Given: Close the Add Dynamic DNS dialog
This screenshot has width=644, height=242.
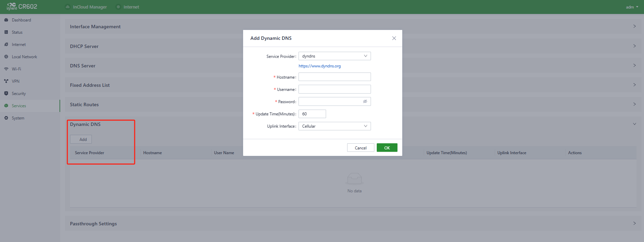Looking at the screenshot, I should [x=394, y=38].
